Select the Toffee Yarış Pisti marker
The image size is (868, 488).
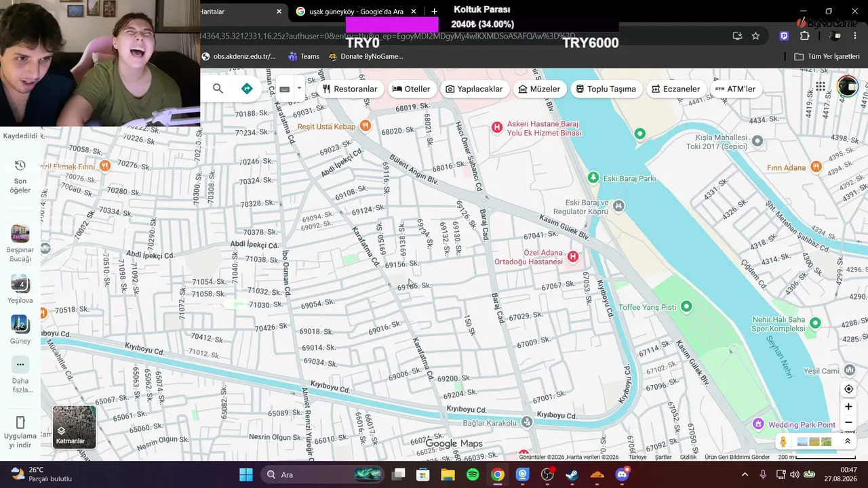pos(686,306)
